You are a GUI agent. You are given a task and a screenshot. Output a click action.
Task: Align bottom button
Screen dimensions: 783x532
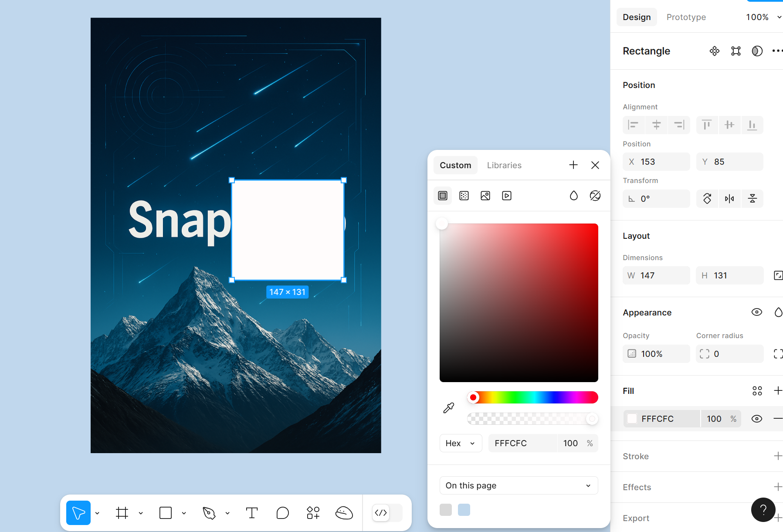[x=752, y=125]
